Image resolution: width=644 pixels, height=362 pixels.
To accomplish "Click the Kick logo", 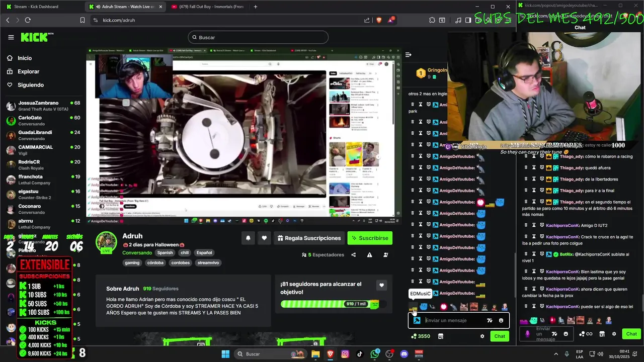I will click(x=37, y=37).
